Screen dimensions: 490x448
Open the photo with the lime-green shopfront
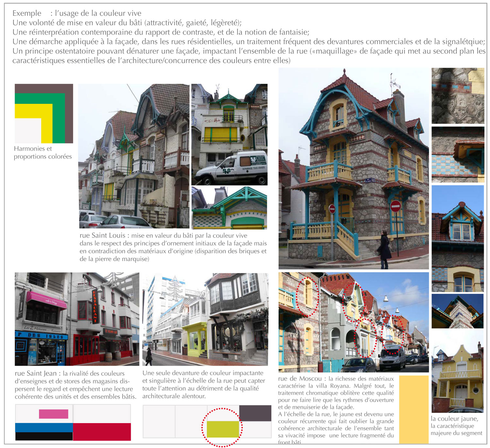click(x=205, y=319)
